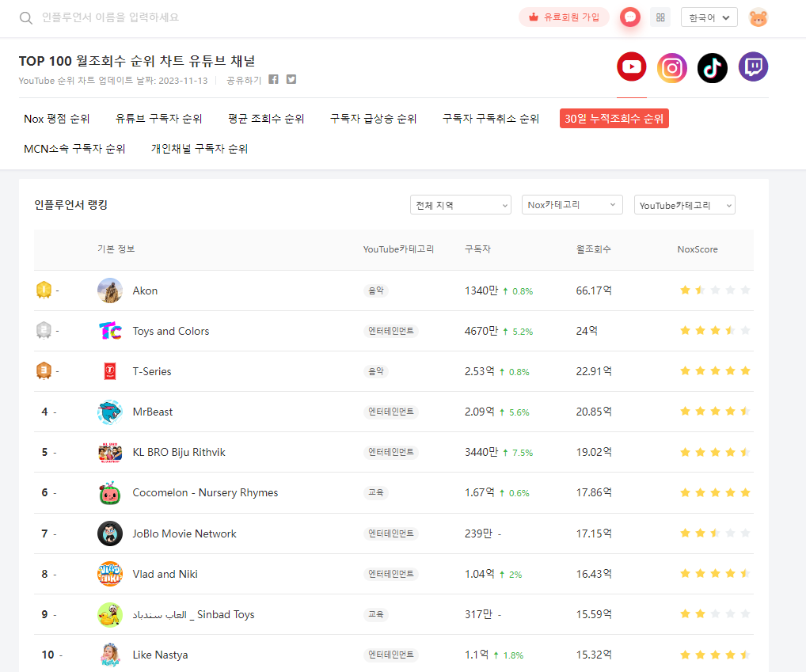Open Vlad and Niki link
The width and height of the screenshot is (806, 672).
tap(165, 575)
